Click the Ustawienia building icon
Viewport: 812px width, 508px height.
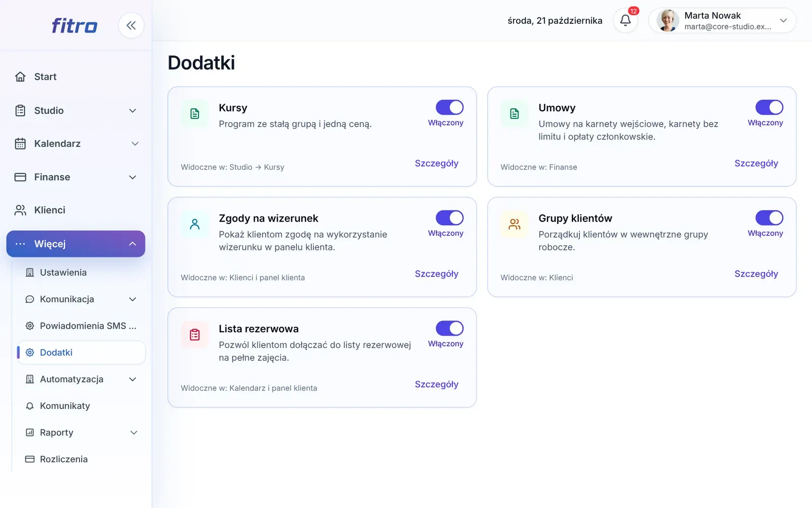pos(30,273)
